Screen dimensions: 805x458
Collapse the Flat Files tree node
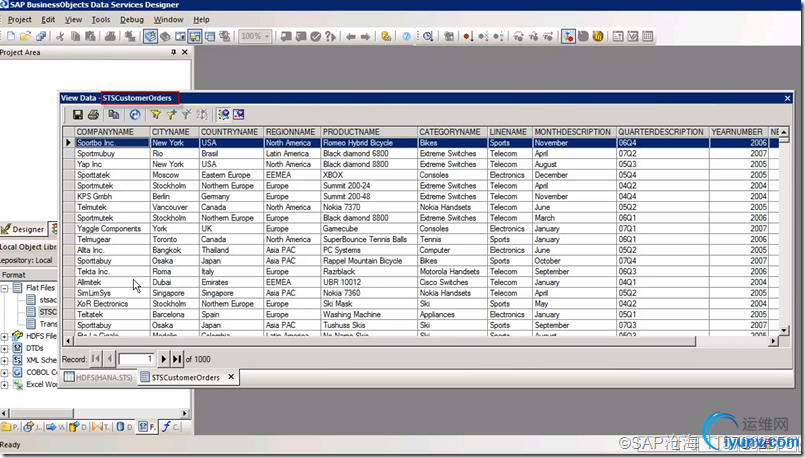[5, 287]
